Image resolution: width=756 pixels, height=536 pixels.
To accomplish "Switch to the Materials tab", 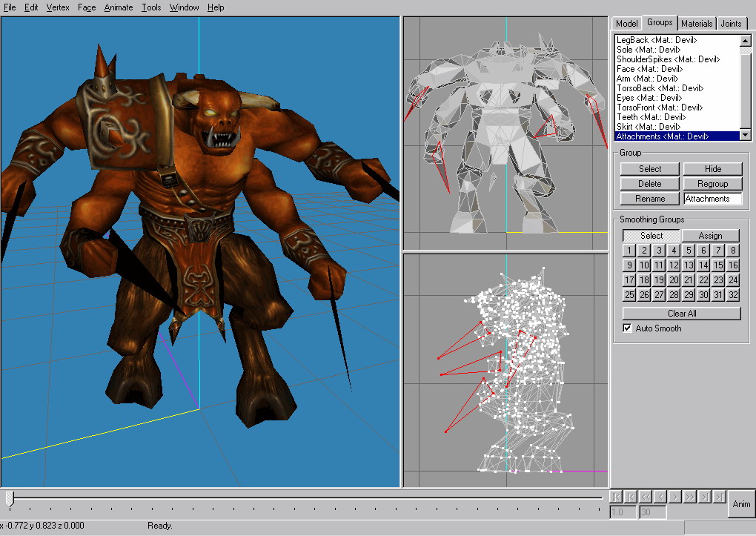I will (697, 24).
